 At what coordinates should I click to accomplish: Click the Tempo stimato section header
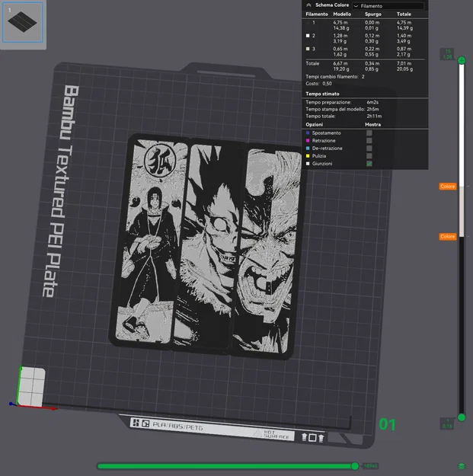click(x=322, y=94)
